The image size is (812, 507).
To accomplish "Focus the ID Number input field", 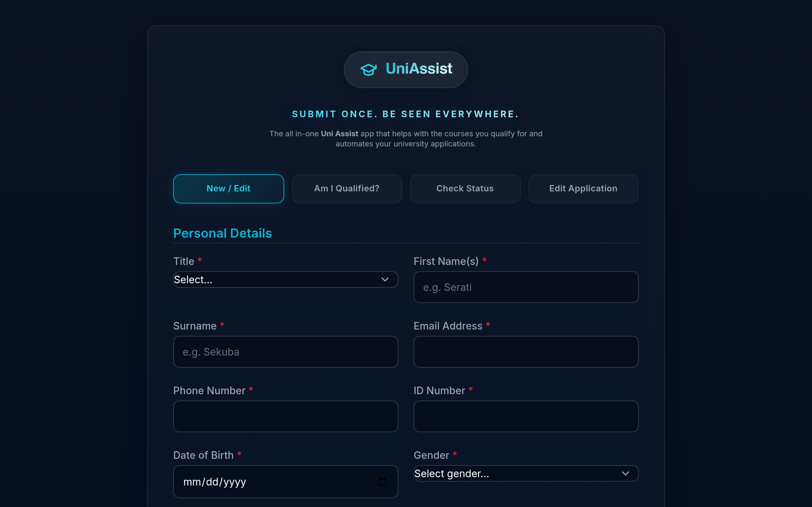I will point(526,416).
